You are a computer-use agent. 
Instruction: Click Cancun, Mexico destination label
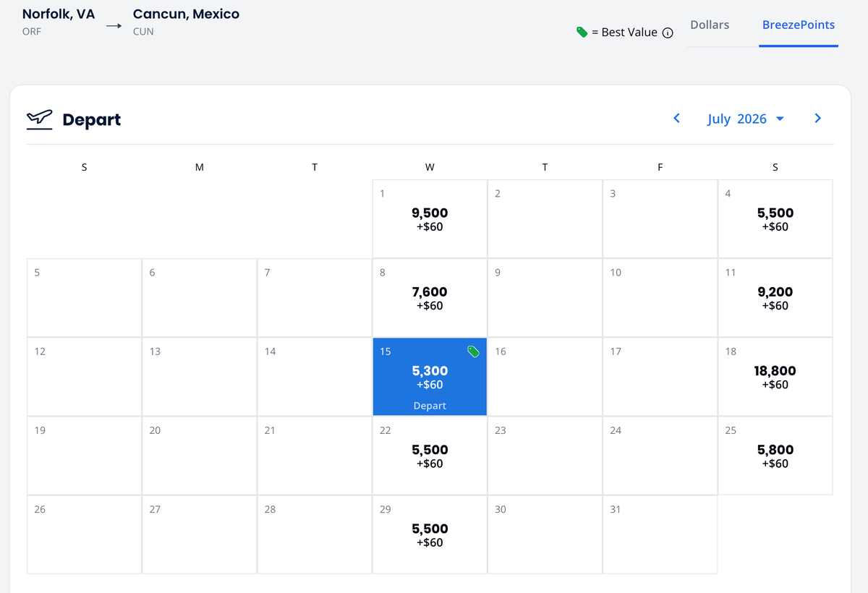(185, 14)
